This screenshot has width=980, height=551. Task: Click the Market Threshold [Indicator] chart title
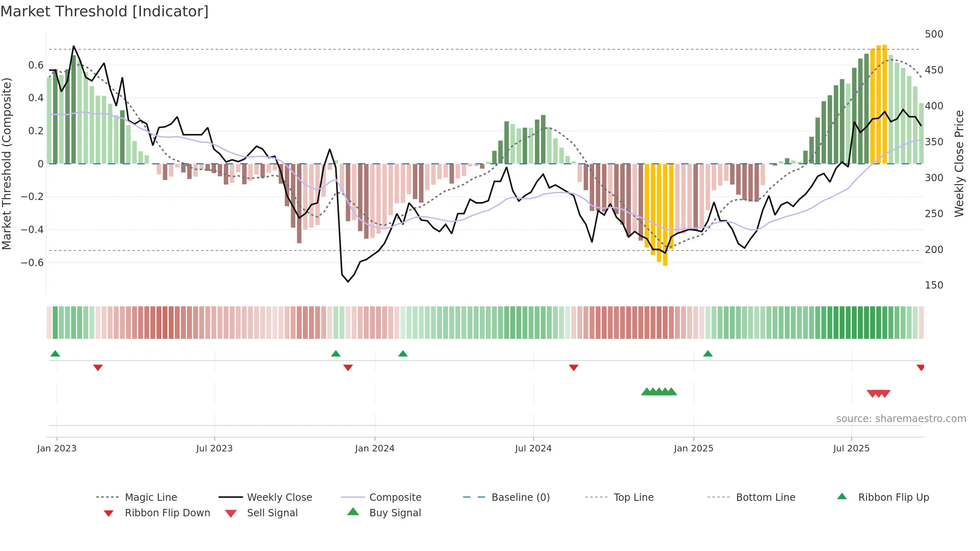tap(105, 11)
